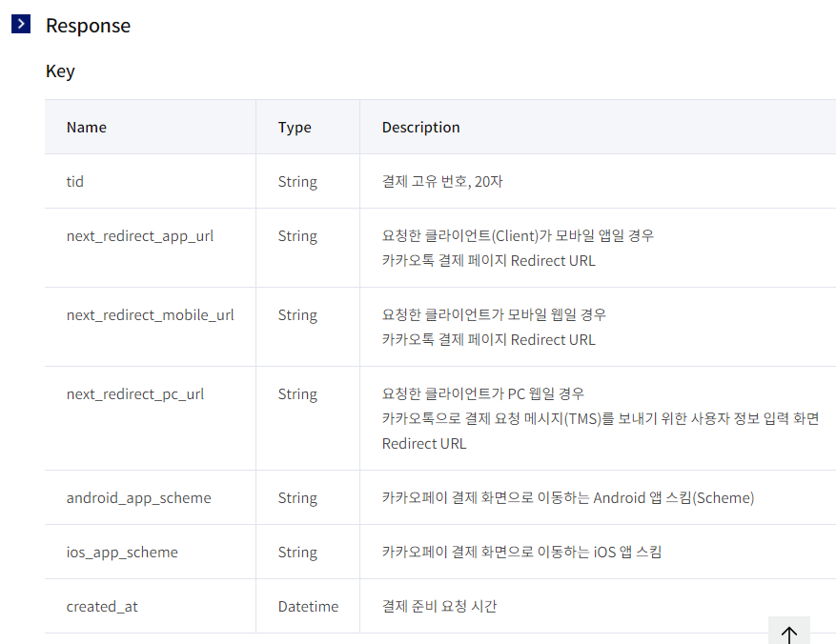The image size is (836, 644).
Task: Click description '결제 준비 요청 시간'
Action: coord(439,607)
